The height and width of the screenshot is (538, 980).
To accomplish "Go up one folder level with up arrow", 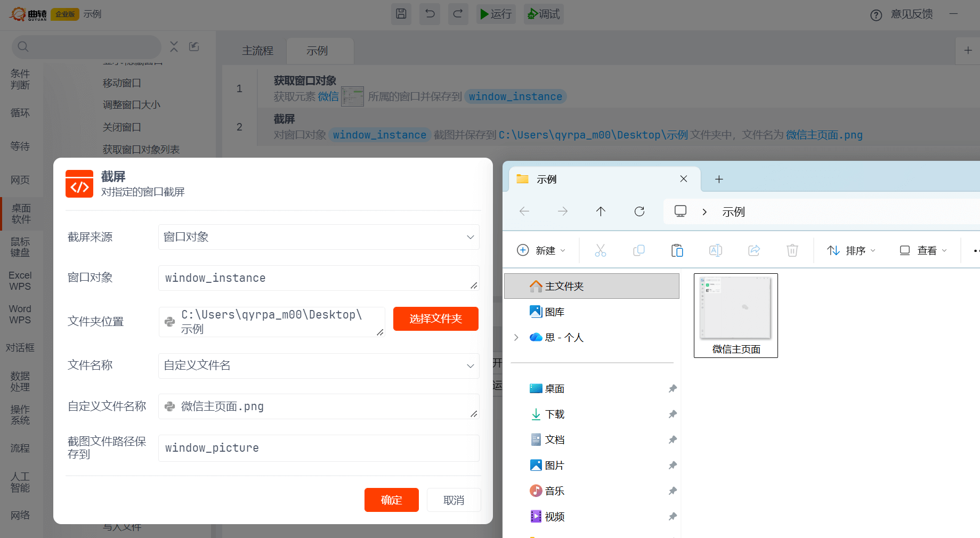I will tap(601, 211).
